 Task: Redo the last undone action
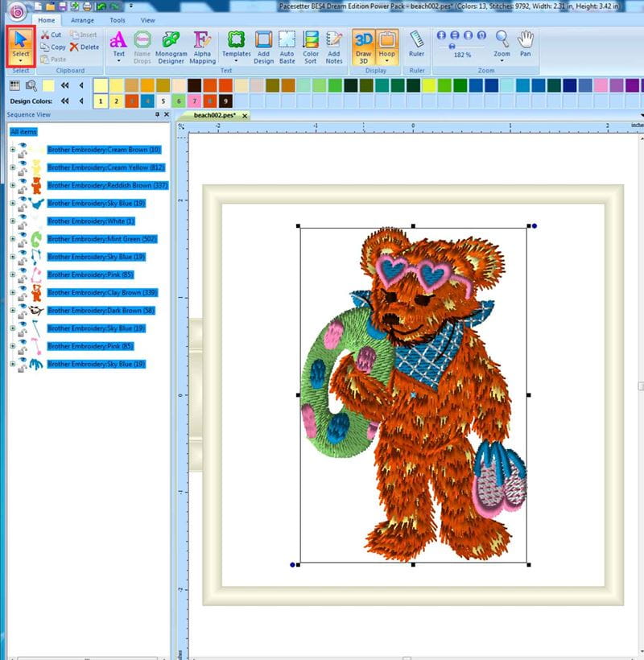[114, 6]
